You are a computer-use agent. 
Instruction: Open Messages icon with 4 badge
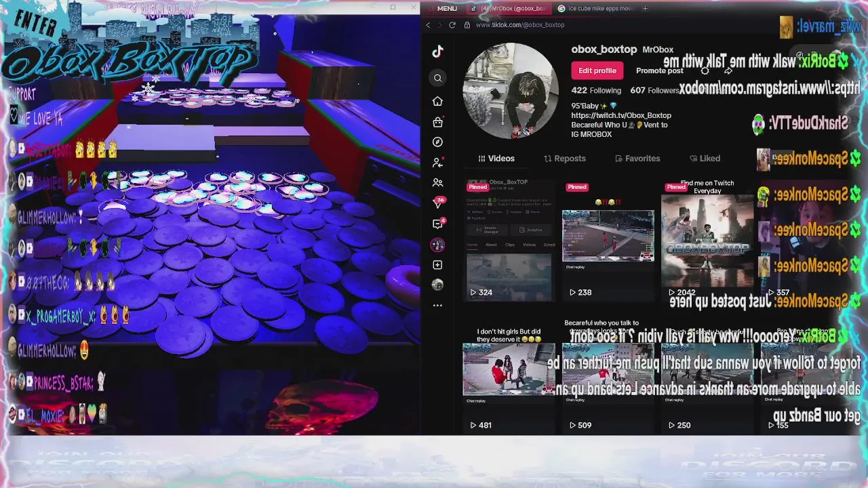pos(439,224)
